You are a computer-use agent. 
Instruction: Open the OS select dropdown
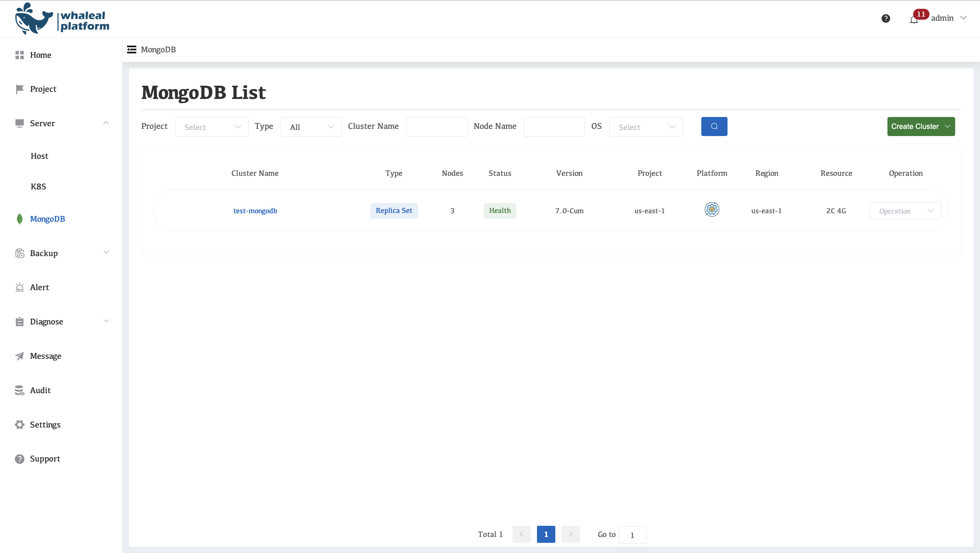tap(646, 127)
